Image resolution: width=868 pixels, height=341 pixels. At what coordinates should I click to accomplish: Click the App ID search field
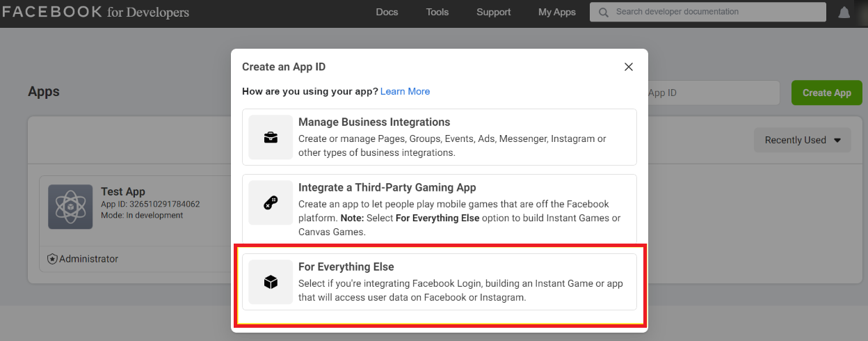click(x=713, y=93)
